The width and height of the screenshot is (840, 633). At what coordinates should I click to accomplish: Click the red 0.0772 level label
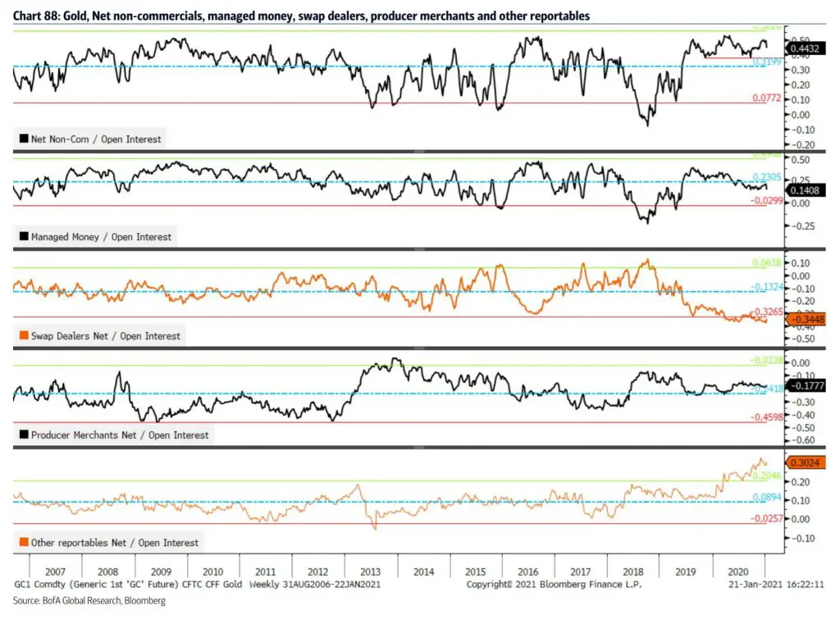click(x=767, y=98)
